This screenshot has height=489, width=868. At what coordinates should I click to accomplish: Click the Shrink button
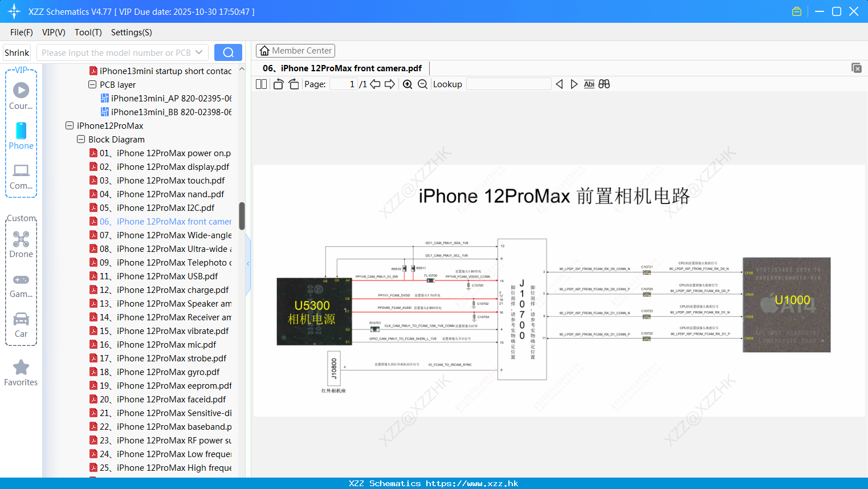click(17, 52)
